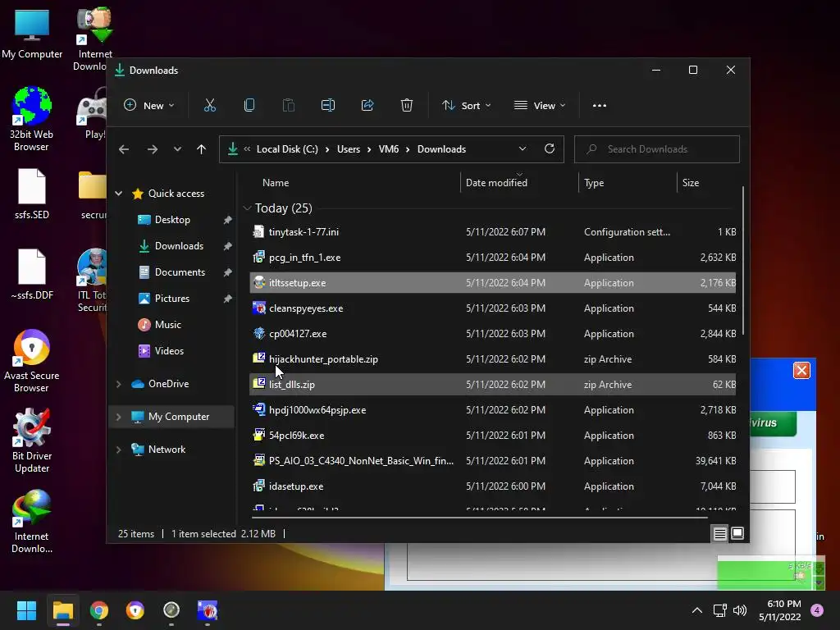Click the Rename icon in toolbar
Image resolution: width=840 pixels, height=630 pixels.
coord(328,106)
